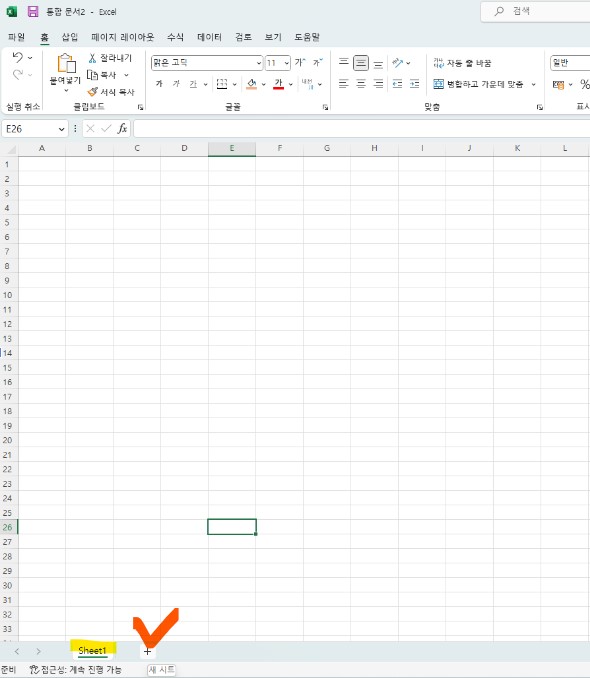
Task: Align text right
Action: [378, 84]
